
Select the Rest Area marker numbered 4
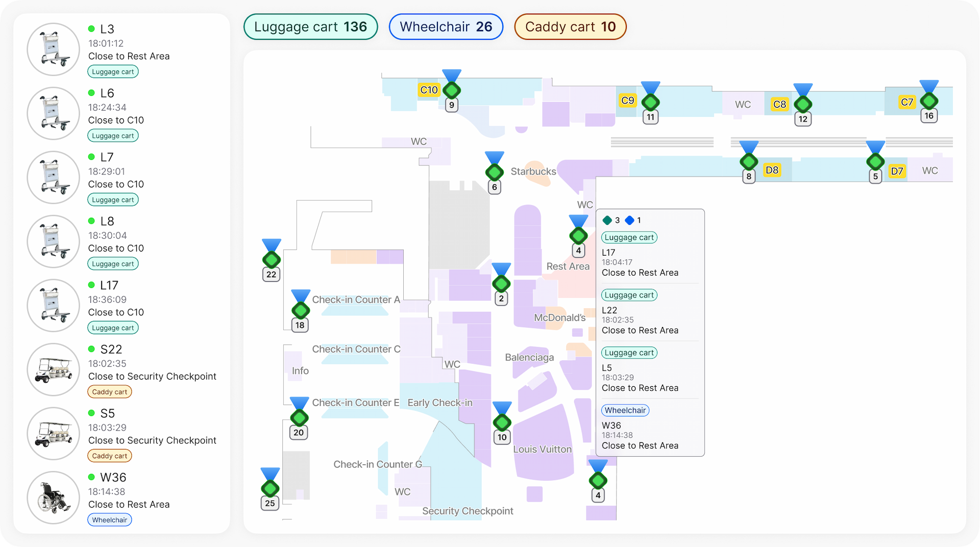578,236
